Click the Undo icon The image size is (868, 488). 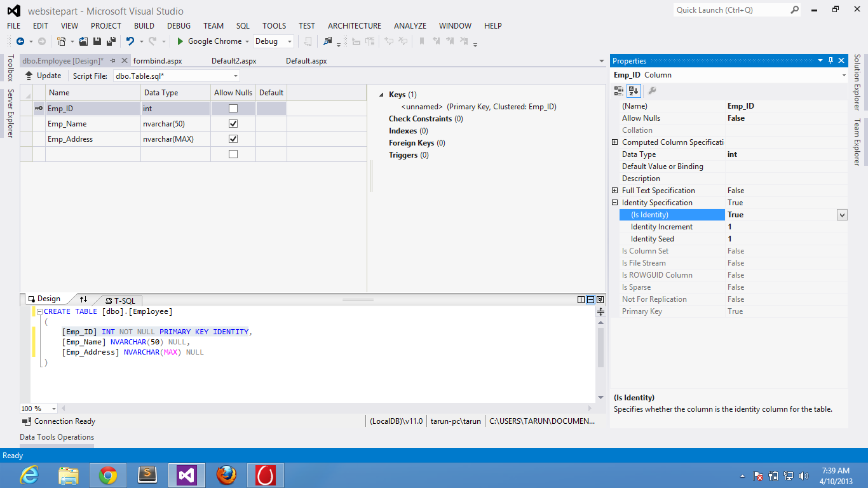130,41
